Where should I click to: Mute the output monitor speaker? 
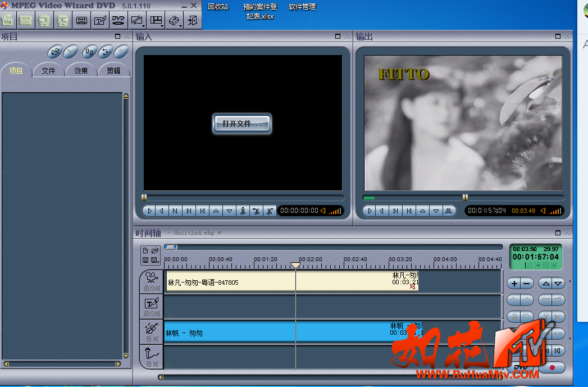pyautogui.click(x=543, y=211)
